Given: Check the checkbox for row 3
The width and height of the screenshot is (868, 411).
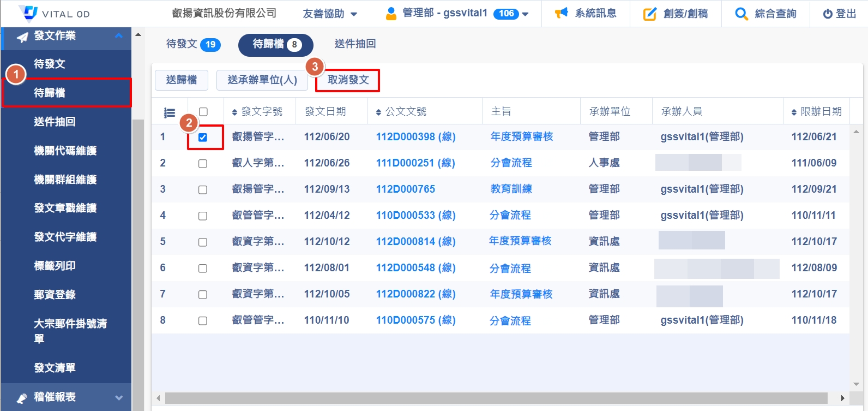Looking at the screenshot, I should pos(203,190).
